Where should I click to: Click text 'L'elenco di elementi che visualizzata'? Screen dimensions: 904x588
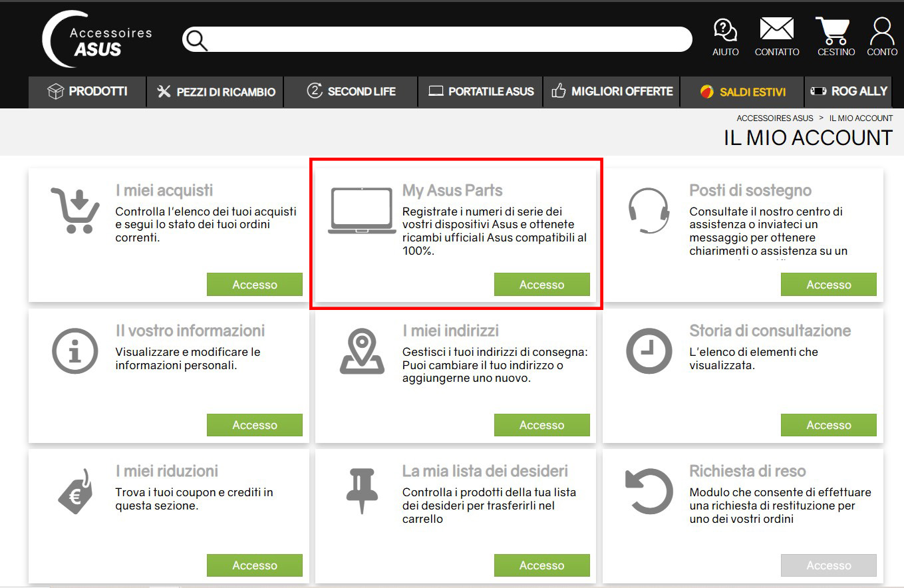point(754,359)
